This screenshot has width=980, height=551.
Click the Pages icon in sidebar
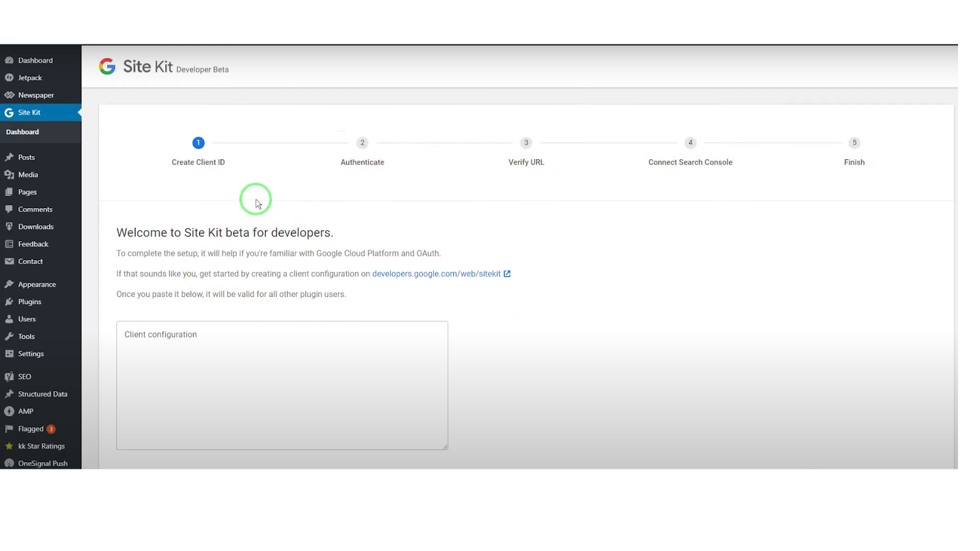[x=9, y=192]
